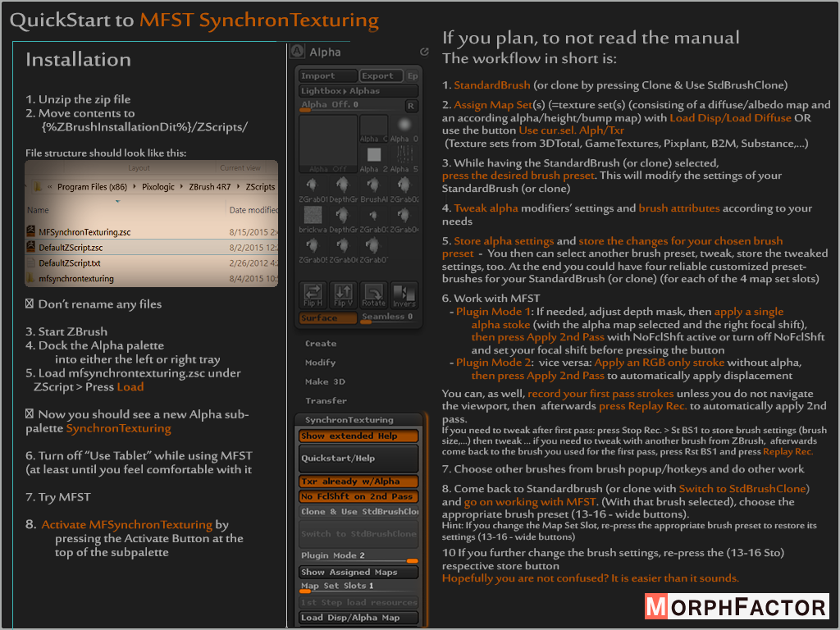This screenshot has height=630, width=840.
Task: Click Load Disp/Alpha Map
Action: [x=359, y=618]
